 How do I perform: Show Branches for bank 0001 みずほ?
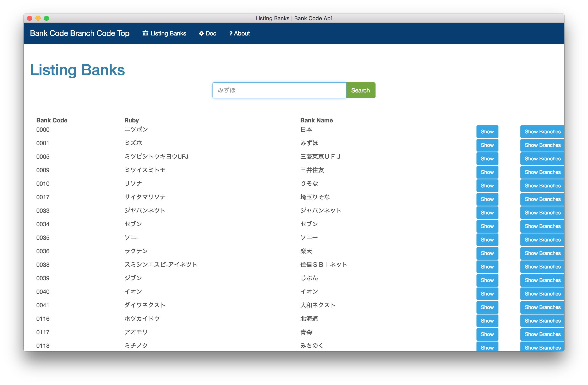point(542,145)
